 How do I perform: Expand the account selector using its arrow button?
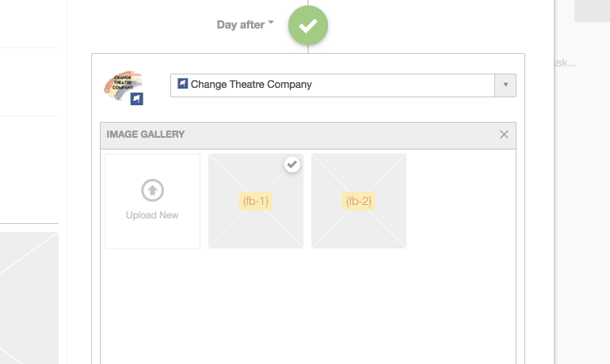[505, 85]
